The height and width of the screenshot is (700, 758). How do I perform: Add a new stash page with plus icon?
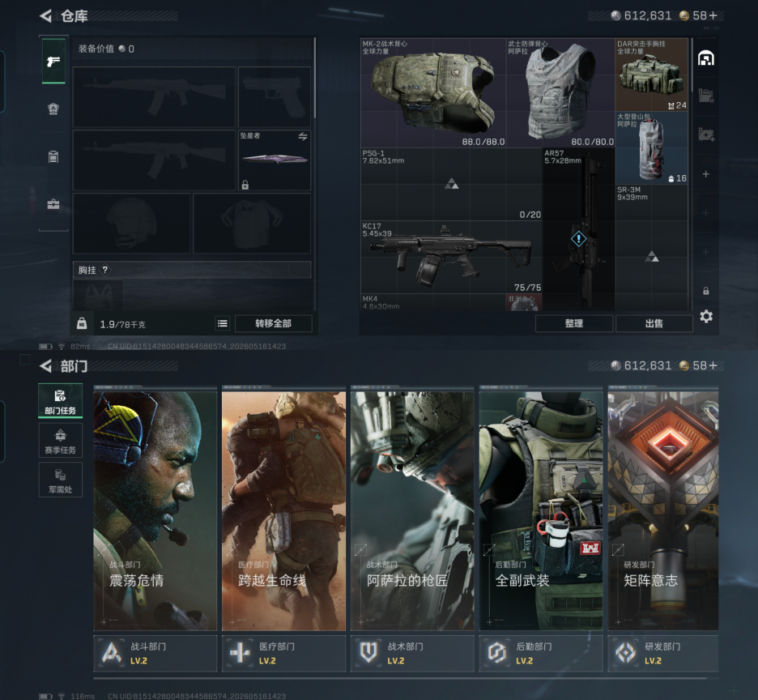706,173
